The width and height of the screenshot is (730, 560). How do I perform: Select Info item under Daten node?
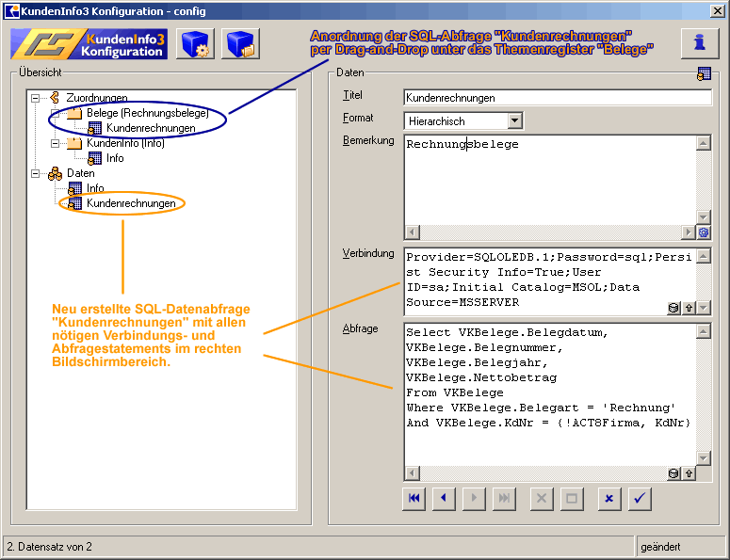click(x=95, y=188)
